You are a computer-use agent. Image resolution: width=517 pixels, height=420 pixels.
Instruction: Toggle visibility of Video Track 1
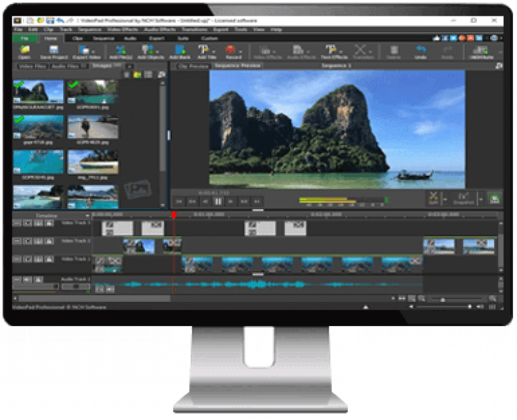coord(28,259)
